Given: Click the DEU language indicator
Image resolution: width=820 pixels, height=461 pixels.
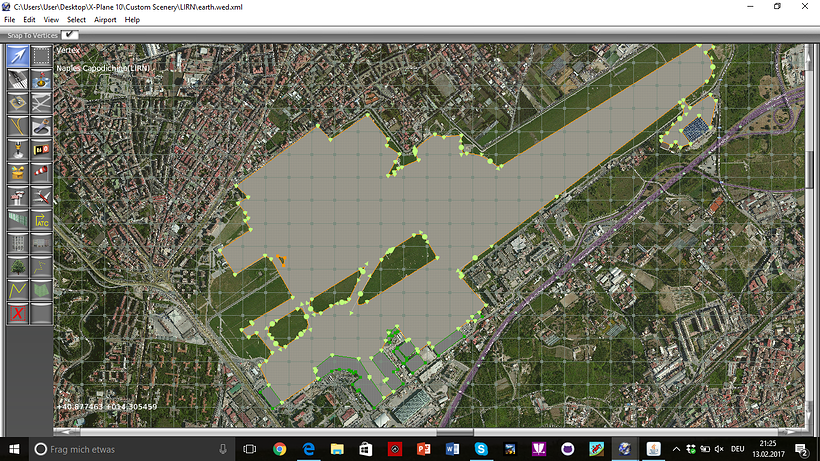Looking at the screenshot, I should (x=737, y=449).
